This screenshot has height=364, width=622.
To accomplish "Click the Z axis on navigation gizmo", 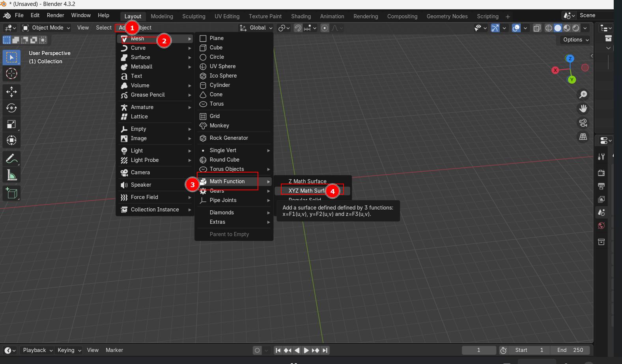I will [x=570, y=58].
